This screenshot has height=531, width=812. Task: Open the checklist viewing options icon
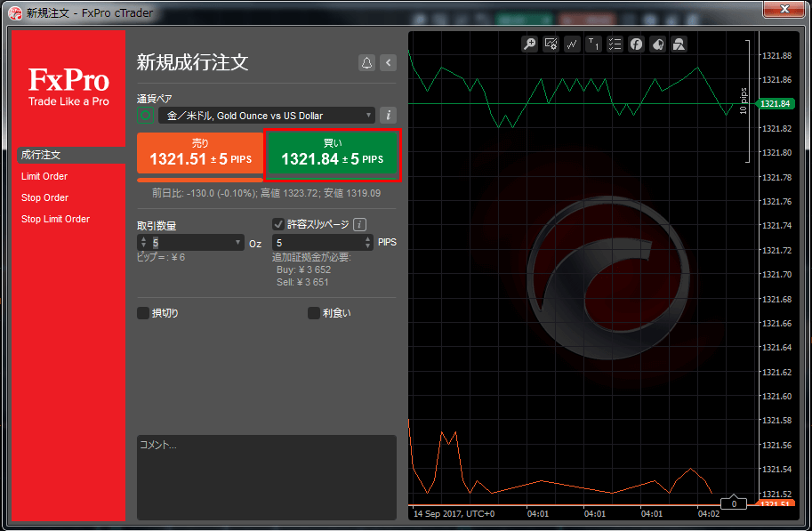pos(615,44)
